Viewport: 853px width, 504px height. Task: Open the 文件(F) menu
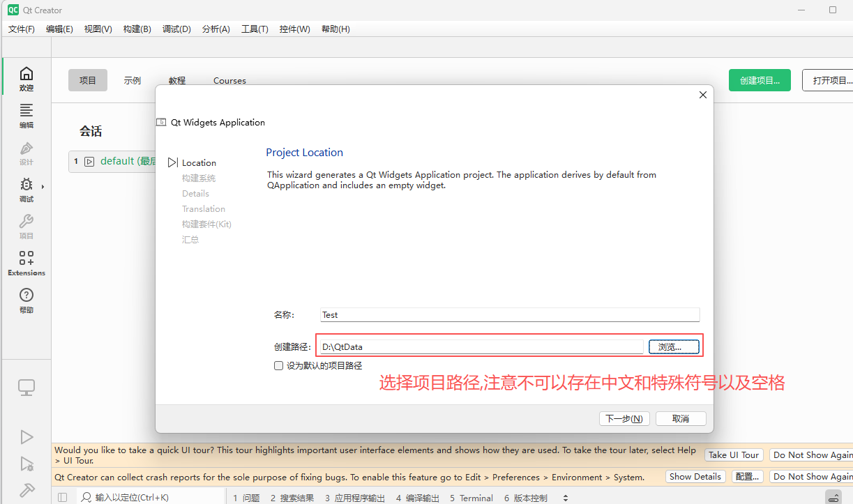[x=22, y=29]
